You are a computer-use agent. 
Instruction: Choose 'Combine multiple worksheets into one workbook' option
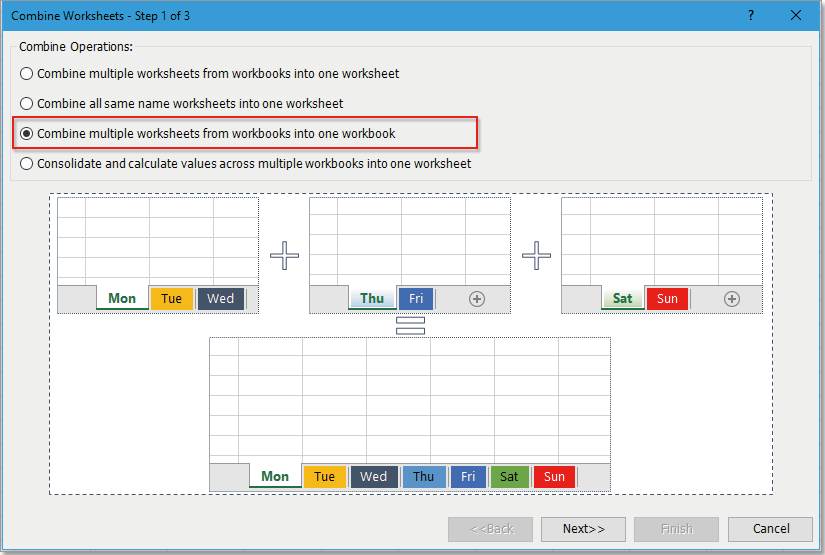coord(27,134)
